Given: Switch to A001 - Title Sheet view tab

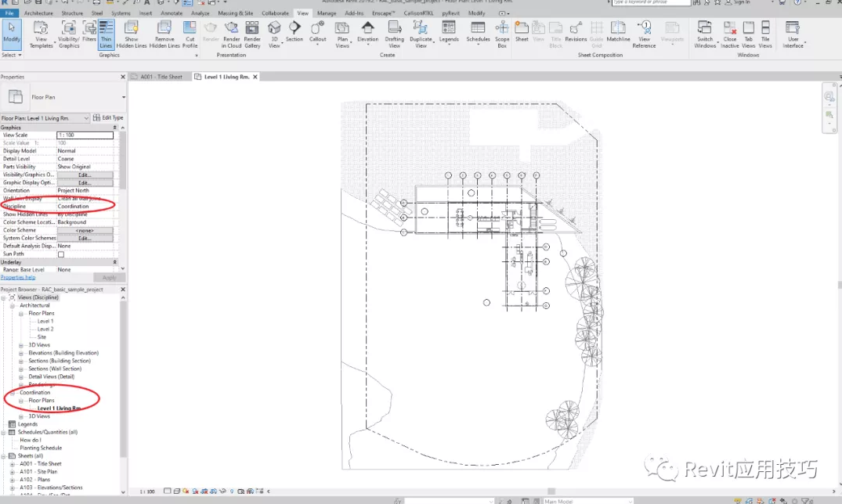Looking at the screenshot, I should (161, 77).
